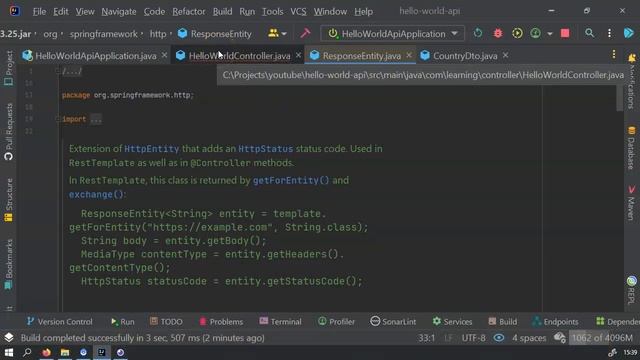Open the Project tool window
This screenshot has height=360, width=640.
click(9, 68)
